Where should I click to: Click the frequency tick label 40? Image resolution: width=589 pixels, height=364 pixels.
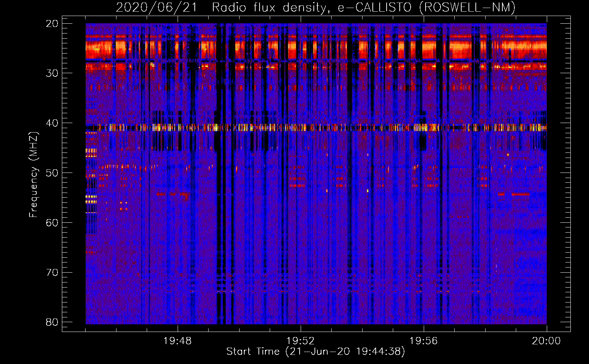point(52,123)
